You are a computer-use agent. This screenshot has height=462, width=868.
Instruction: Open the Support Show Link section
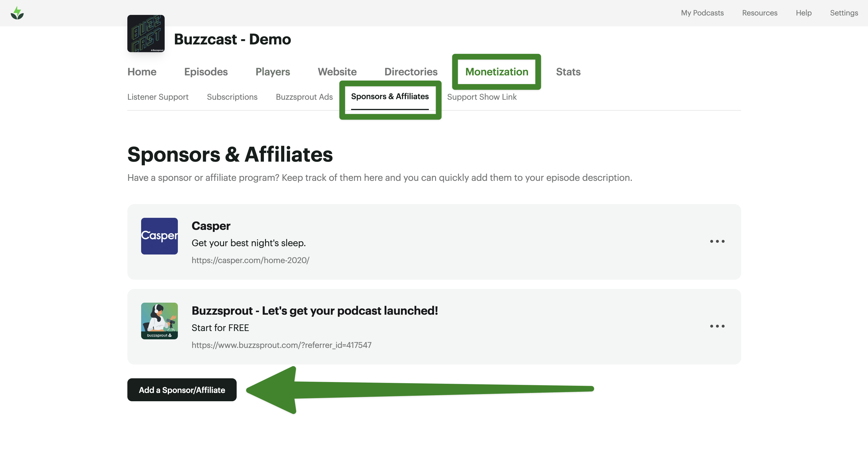(x=482, y=97)
